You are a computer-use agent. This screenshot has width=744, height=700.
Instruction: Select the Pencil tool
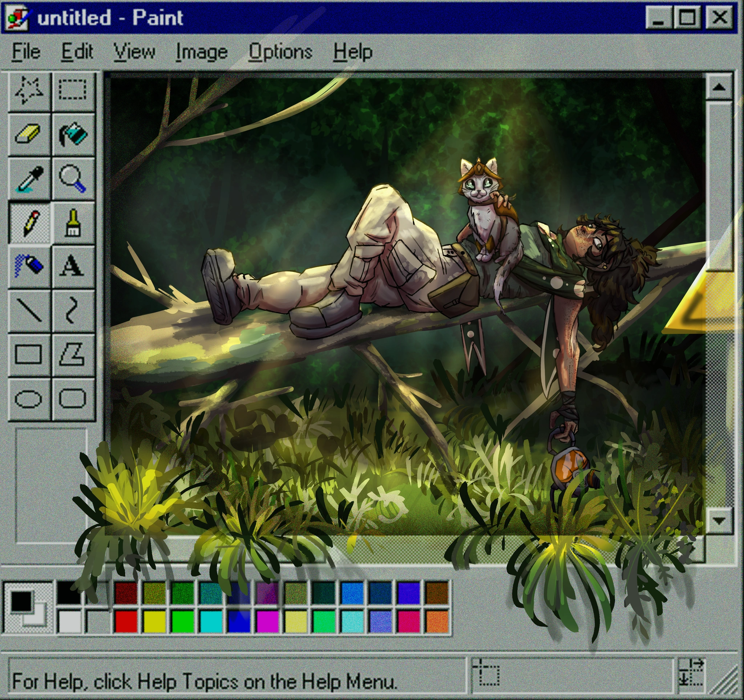(29, 223)
